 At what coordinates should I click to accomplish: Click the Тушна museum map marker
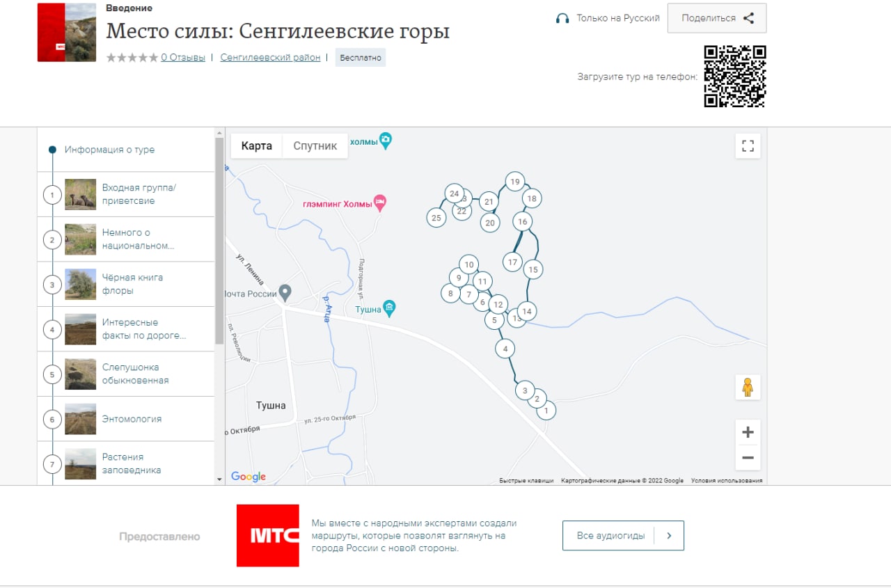tap(389, 307)
